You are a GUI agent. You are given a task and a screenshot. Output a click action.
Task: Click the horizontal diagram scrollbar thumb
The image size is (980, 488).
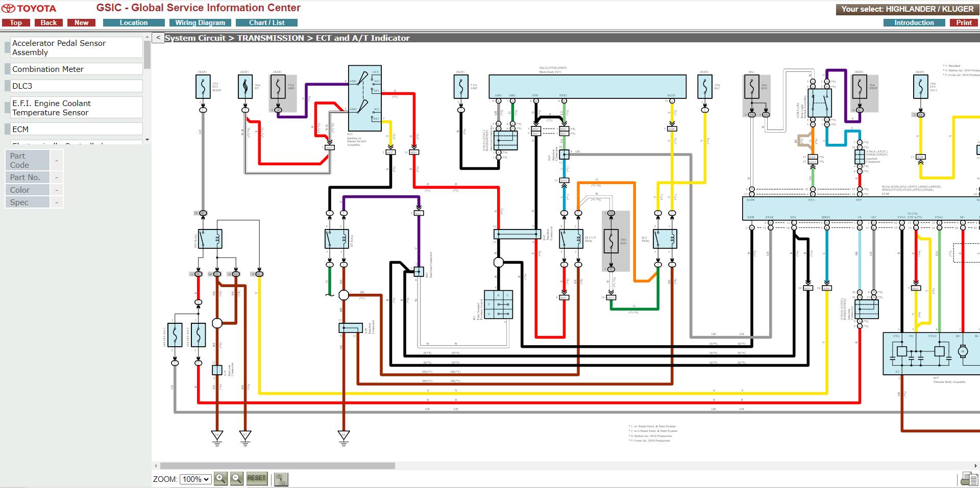coord(277,466)
